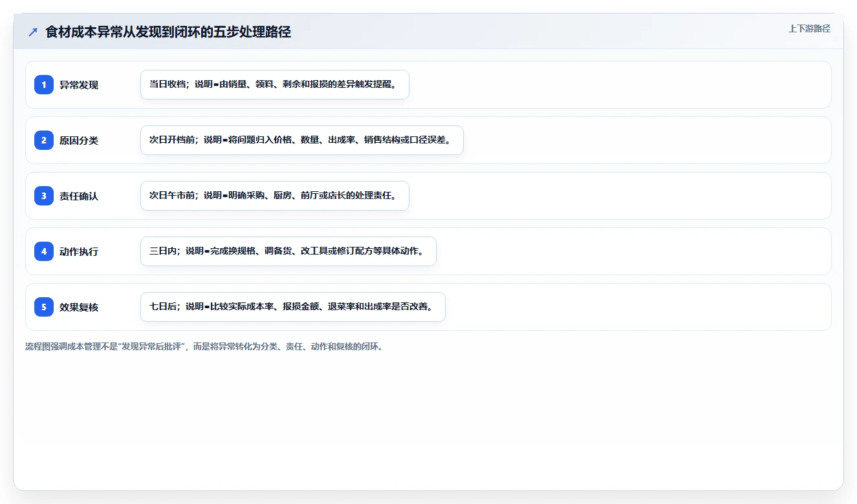The width and height of the screenshot is (857, 504).
Task: Click the title 食材成本异常从发现到闭环的五步处理路径
Action: click(x=168, y=32)
